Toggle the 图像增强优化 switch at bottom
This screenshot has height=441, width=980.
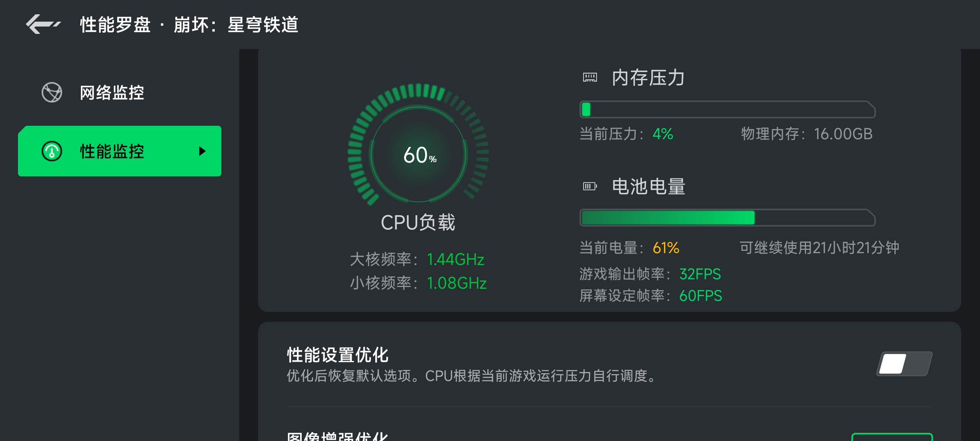pos(892,437)
